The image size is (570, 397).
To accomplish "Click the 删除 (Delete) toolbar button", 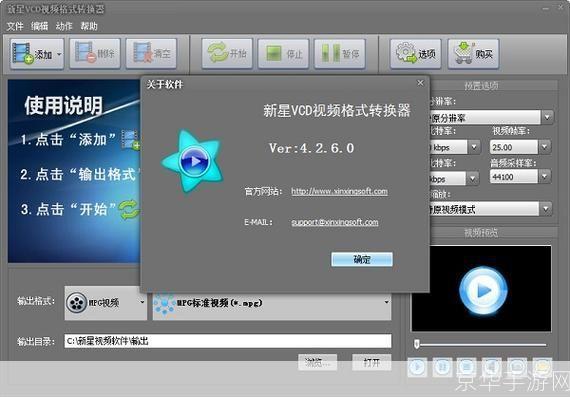I will coord(95,54).
